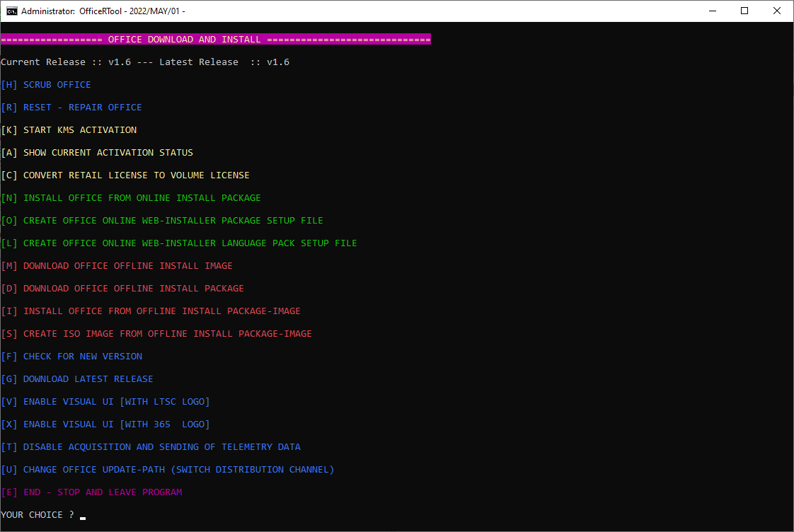The width and height of the screenshot is (794, 532).
Task: Click [O] CREATE OFFICE ONLINE WEB-INSTALLER PACKAGE line
Action: tap(162, 221)
